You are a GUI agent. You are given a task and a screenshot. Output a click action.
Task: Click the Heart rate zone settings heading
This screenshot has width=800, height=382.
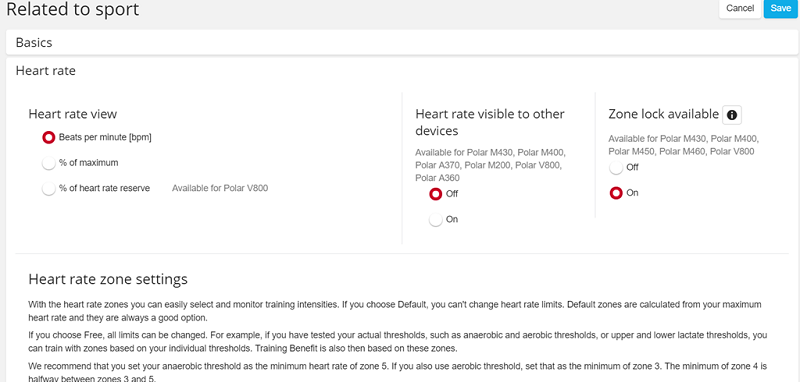click(x=108, y=279)
